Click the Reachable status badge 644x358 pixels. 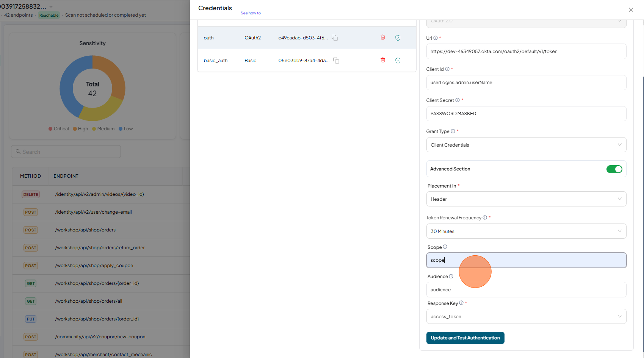[49, 15]
